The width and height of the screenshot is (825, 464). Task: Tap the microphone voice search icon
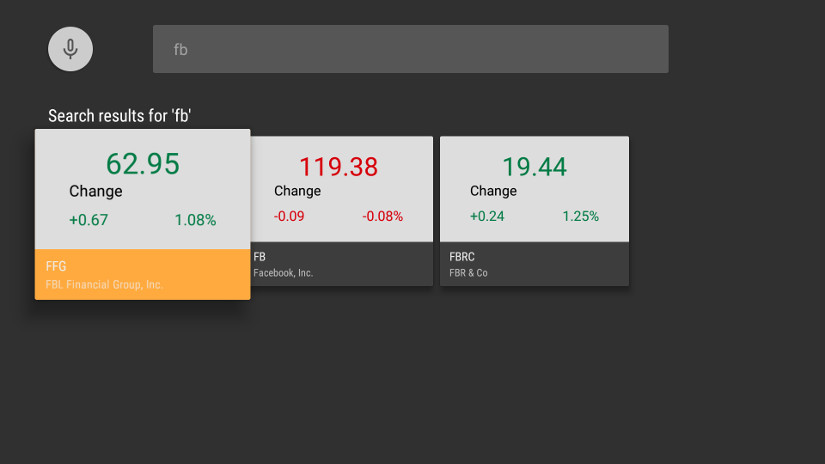pyautogui.click(x=70, y=49)
